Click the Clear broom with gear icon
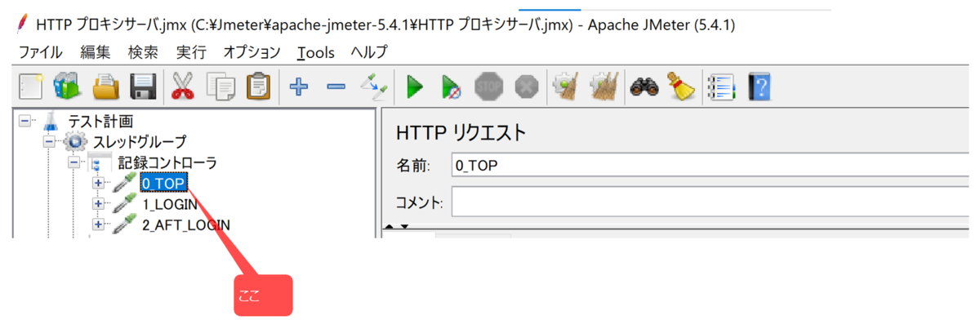The height and width of the screenshot is (329, 980). click(566, 86)
